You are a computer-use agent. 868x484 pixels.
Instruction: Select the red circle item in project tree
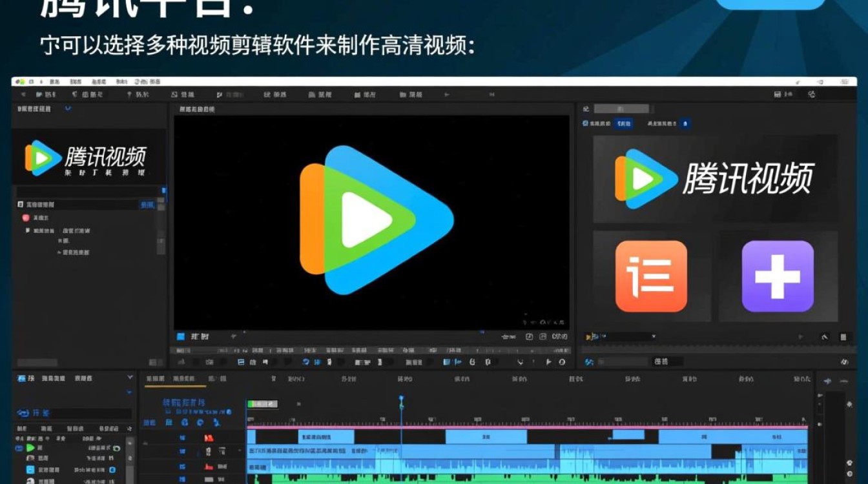point(26,218)
